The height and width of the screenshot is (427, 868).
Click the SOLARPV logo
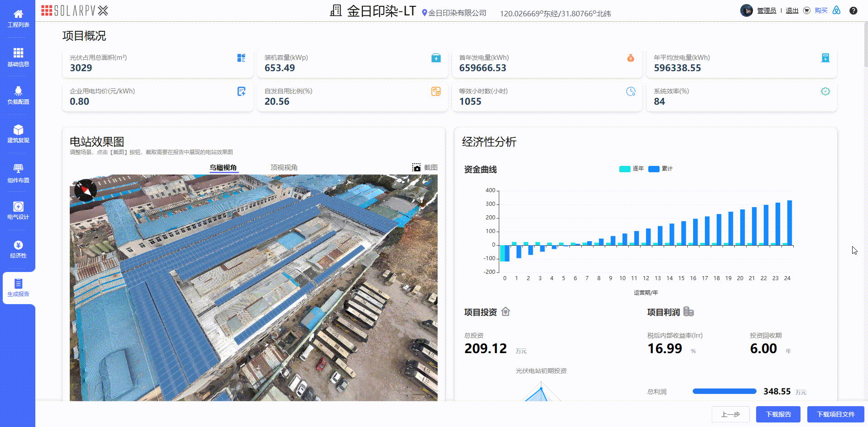pos(75,10)
